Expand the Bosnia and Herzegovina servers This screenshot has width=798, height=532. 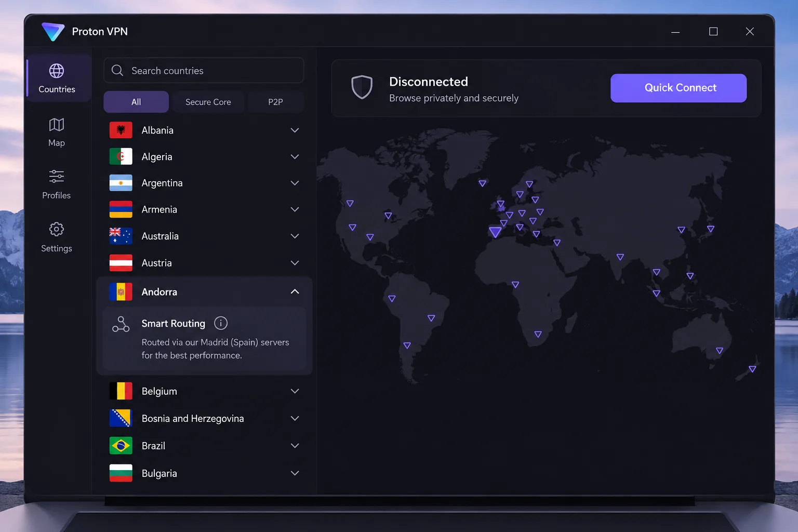(295, 418)
